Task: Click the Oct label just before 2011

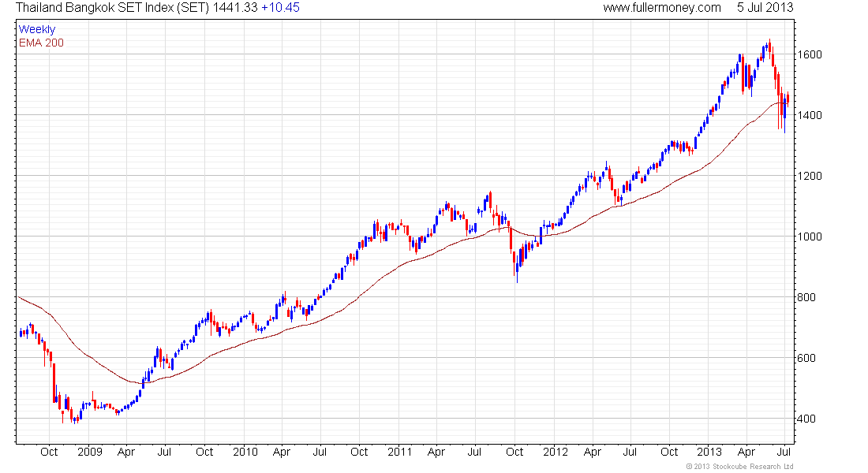Action: click(359, 452)
